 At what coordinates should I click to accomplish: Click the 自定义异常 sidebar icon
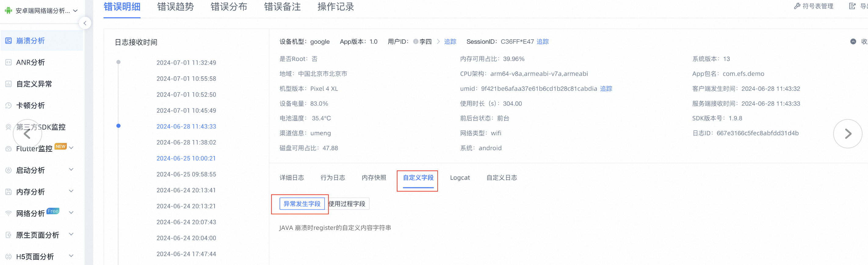tap(9, 84)
